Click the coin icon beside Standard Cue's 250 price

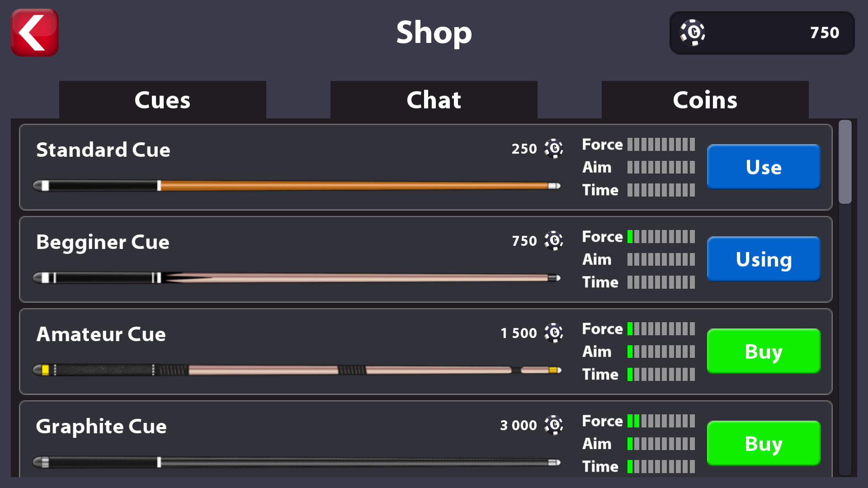(x=553, y=149)
